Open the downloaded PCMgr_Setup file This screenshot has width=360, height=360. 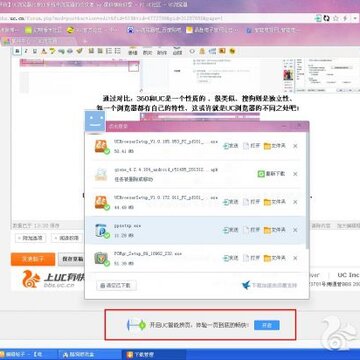tap(252, 258)
